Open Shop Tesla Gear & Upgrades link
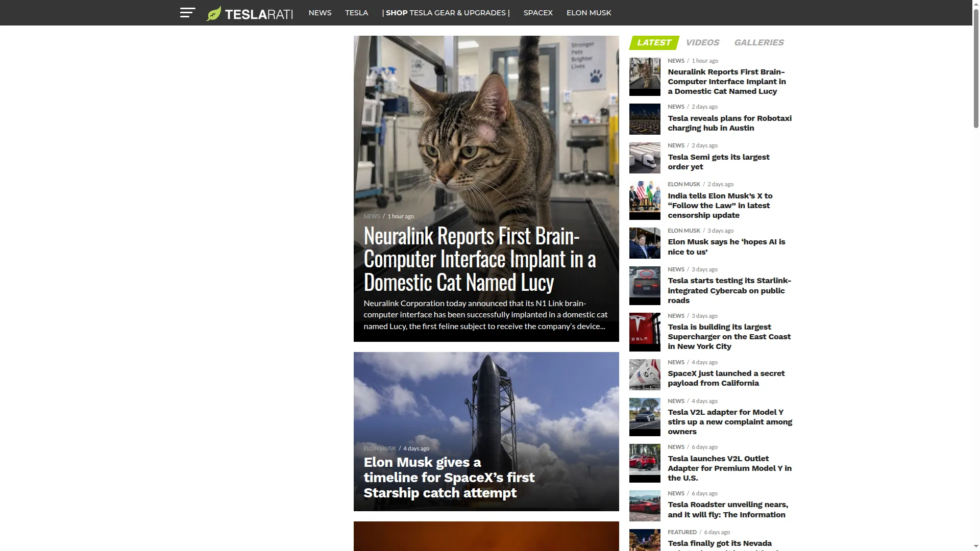 click(x=446, y=13)
